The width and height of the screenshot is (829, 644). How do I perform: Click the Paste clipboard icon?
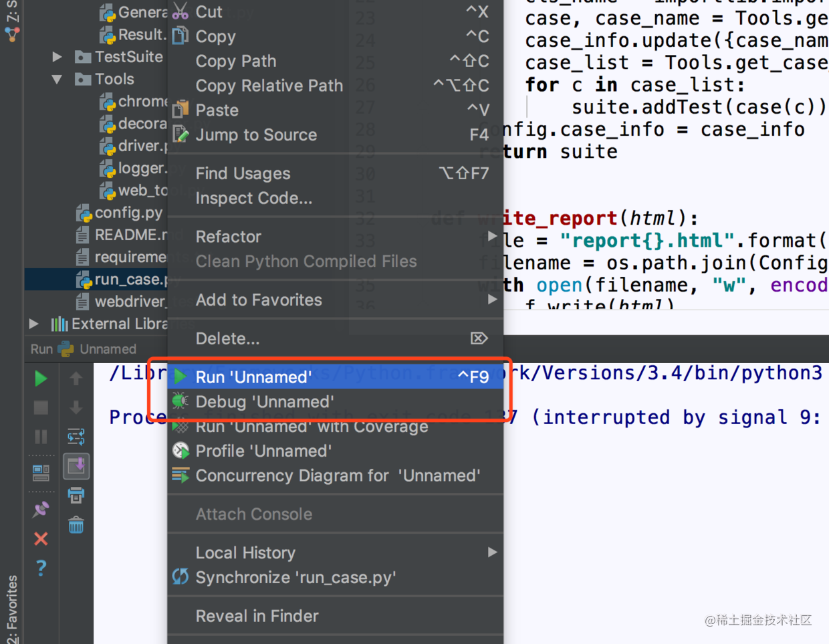(x=181, y=110)
